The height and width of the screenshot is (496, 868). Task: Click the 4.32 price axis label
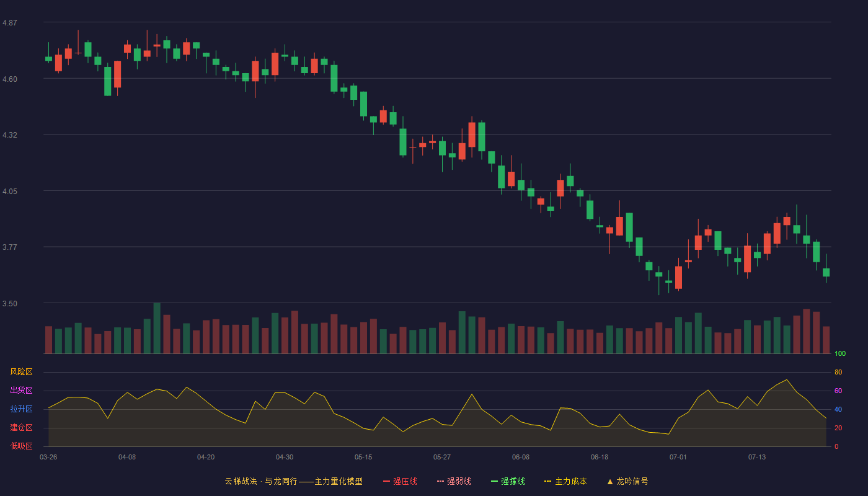tap(10, 135)
